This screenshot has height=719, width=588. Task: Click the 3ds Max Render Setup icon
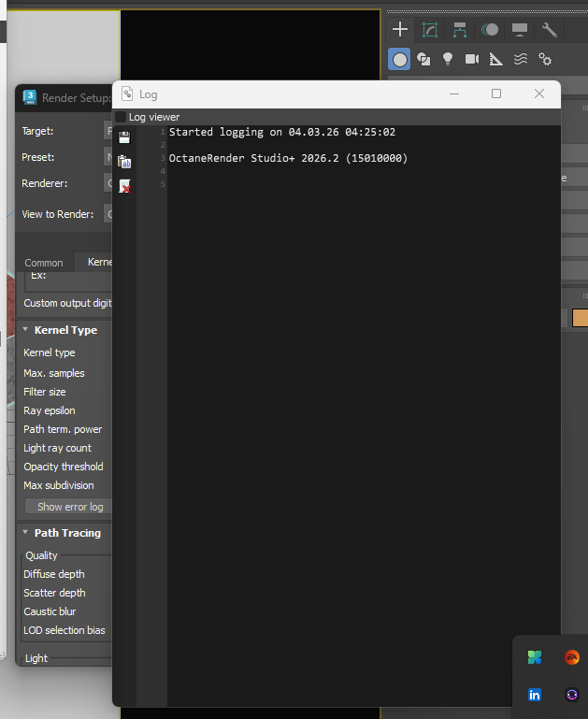coord(30,97)
